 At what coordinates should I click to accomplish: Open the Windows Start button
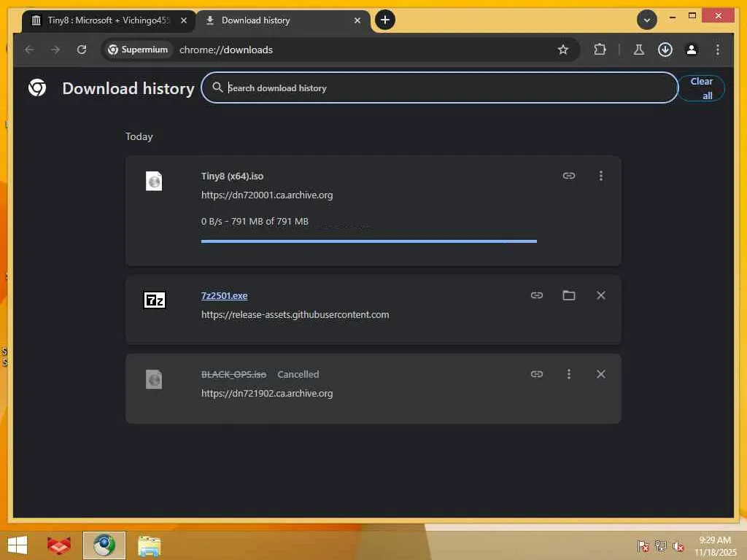(18, 545)
